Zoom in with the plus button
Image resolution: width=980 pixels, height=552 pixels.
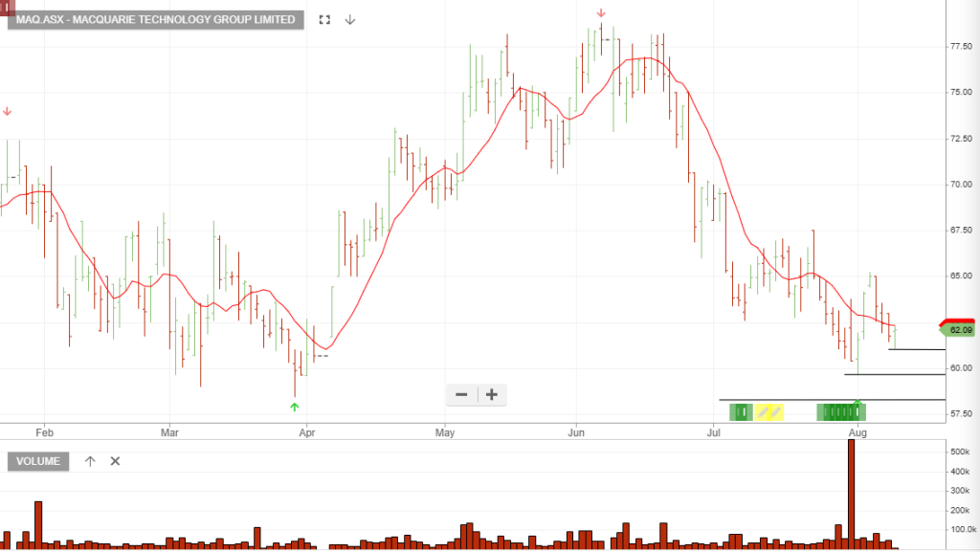[492, 395]
